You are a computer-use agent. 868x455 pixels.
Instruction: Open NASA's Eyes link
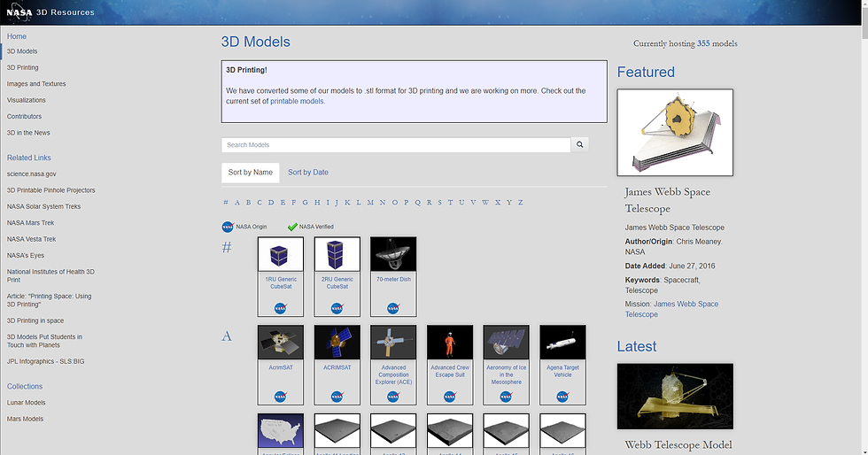pyautogui.click(x=26, y=256)
